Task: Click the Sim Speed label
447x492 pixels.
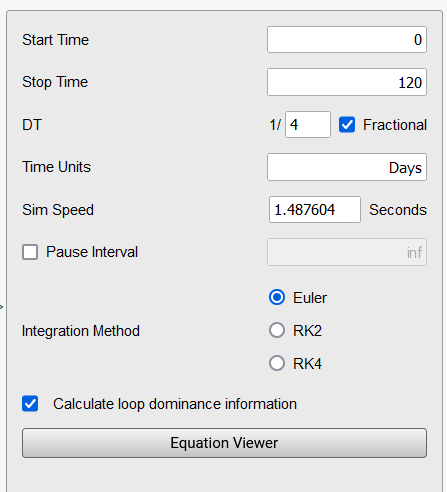Action: tap(58, 210)
